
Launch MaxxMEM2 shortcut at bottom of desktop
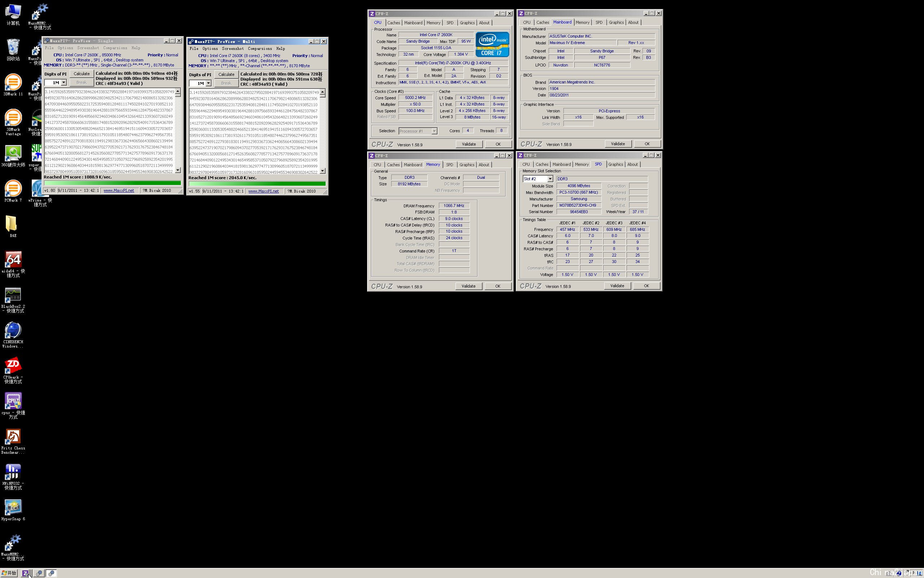[13, 547]
